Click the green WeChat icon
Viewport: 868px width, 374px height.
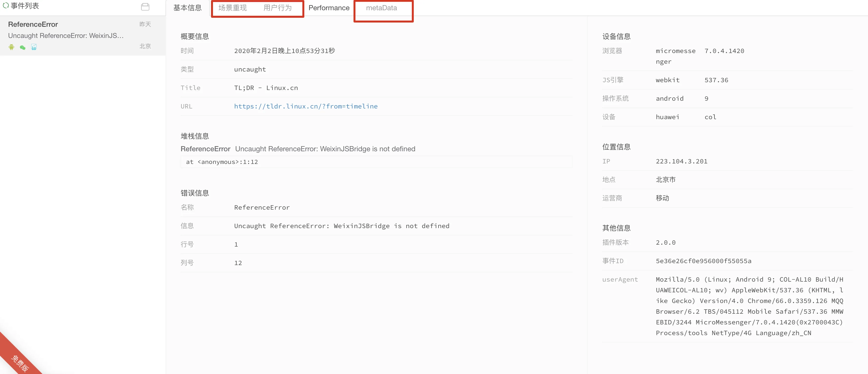(23, 47)
